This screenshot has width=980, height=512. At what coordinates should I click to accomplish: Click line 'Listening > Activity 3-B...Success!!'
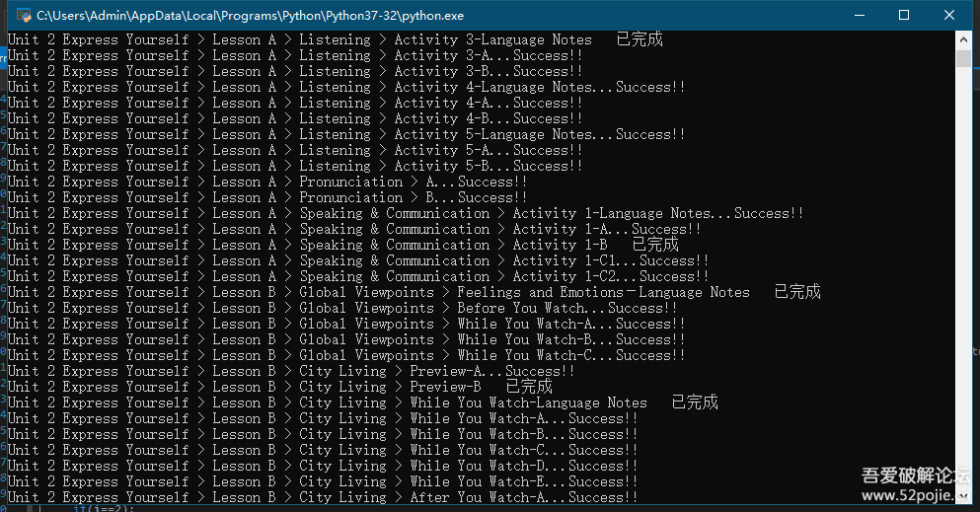[x=295, y=71]
